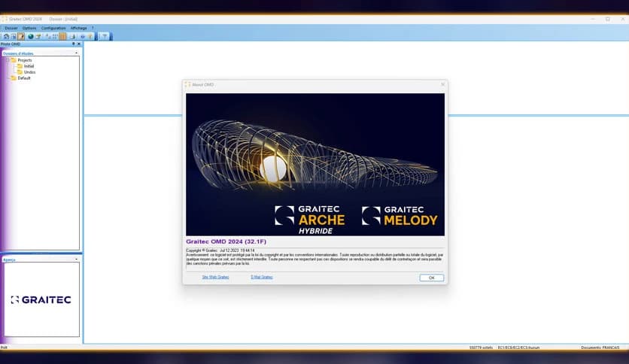The image size is (629, 364).
Task: Switch to list view toolbar icon
Action: [56, 37]
